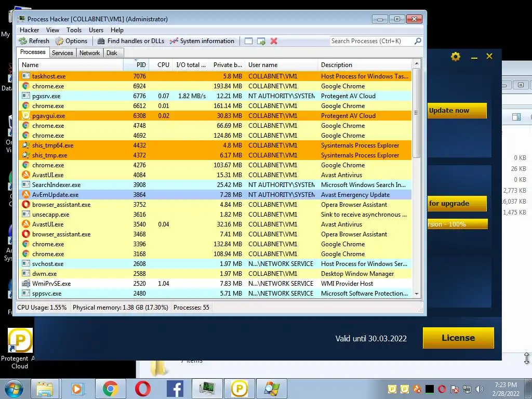The height and width of the screenshot is (399, 532).
Task: Click the search magnifier icon
Action: coord(418,41)
